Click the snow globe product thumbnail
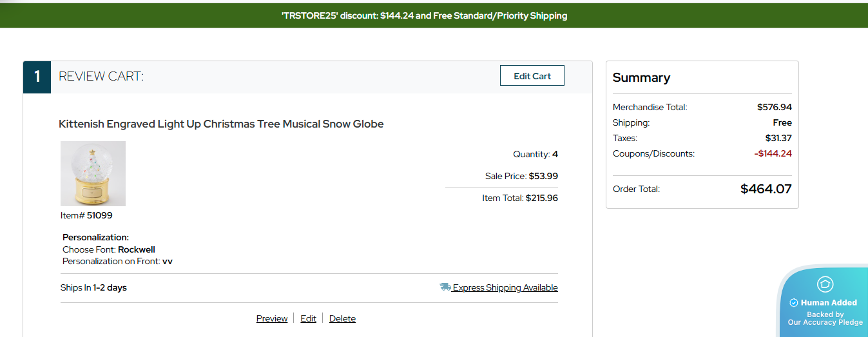 [x=93, y=173]
